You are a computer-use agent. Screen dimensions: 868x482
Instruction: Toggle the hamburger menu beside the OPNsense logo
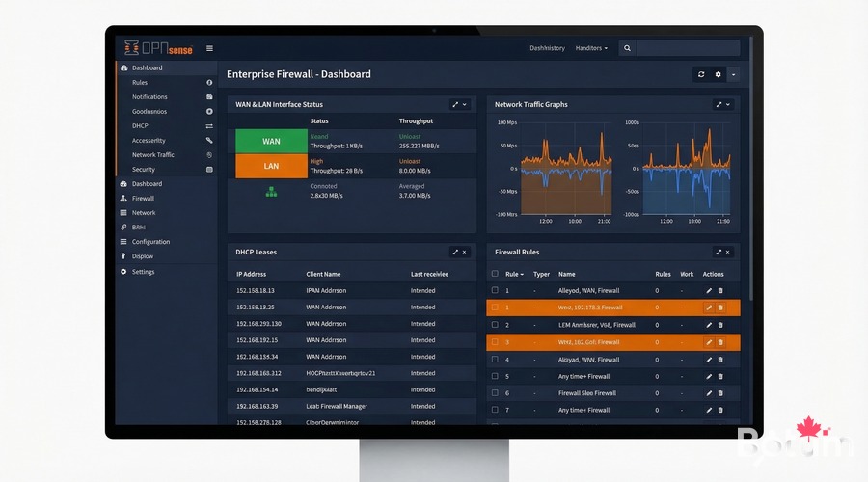coord(210,49)
